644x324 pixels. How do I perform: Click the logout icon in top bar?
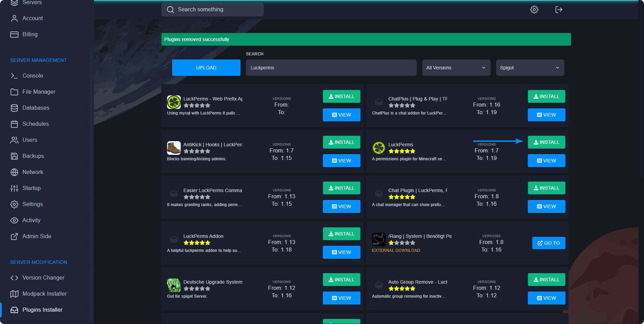tap(559, 10)
